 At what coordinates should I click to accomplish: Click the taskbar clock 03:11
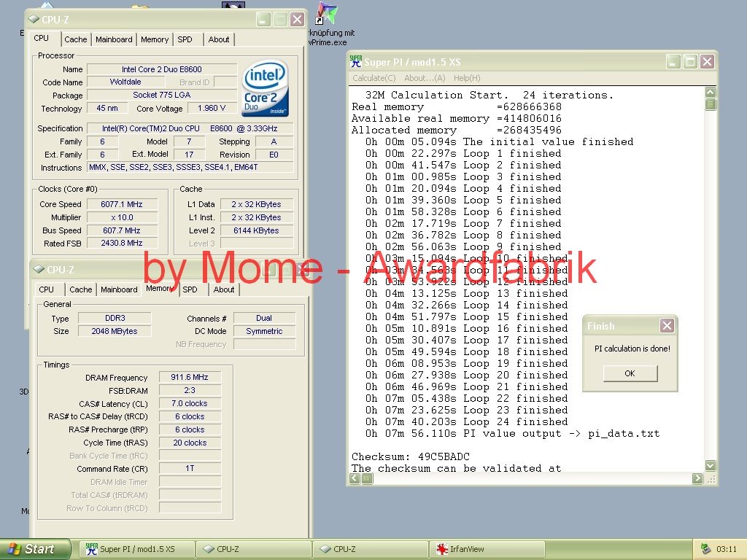click(x=727, y=549)
